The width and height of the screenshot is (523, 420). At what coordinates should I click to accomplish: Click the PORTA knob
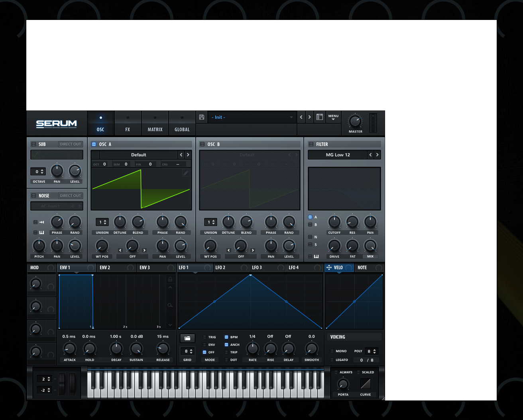pos(343,384)
